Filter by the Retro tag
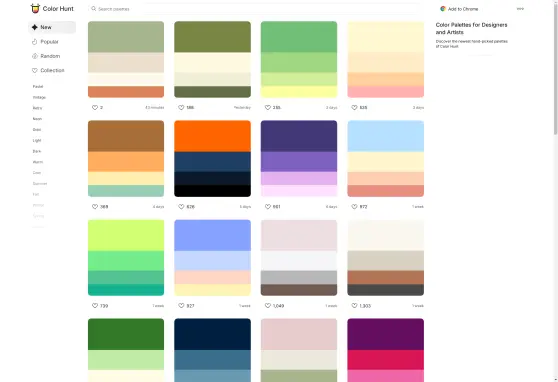 (x=37, y=108)
